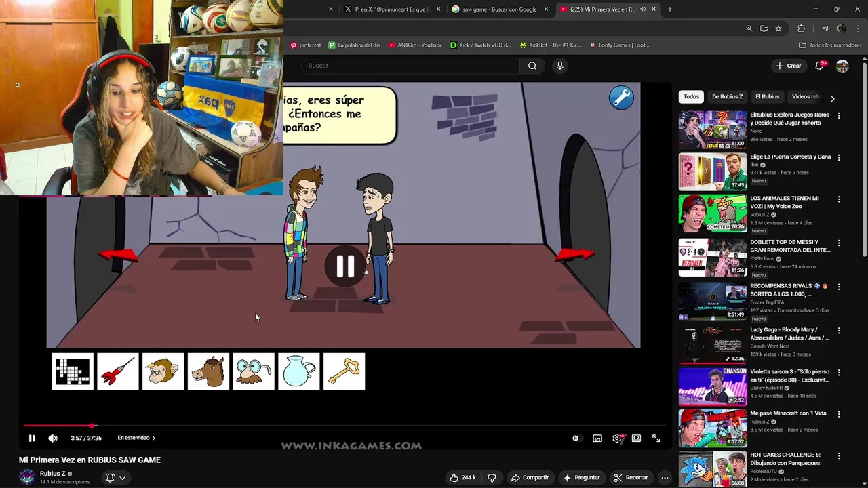Open more actions menu under the video

[665, 477]
